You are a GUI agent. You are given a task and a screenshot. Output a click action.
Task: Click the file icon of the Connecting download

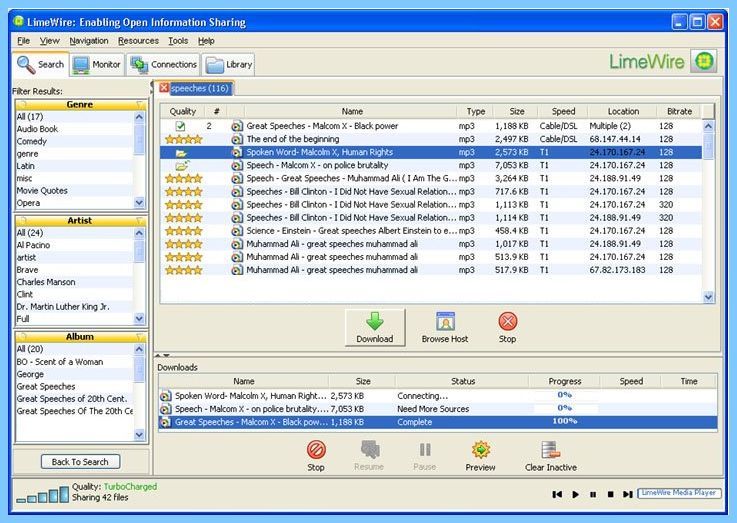tap(165, 396)
